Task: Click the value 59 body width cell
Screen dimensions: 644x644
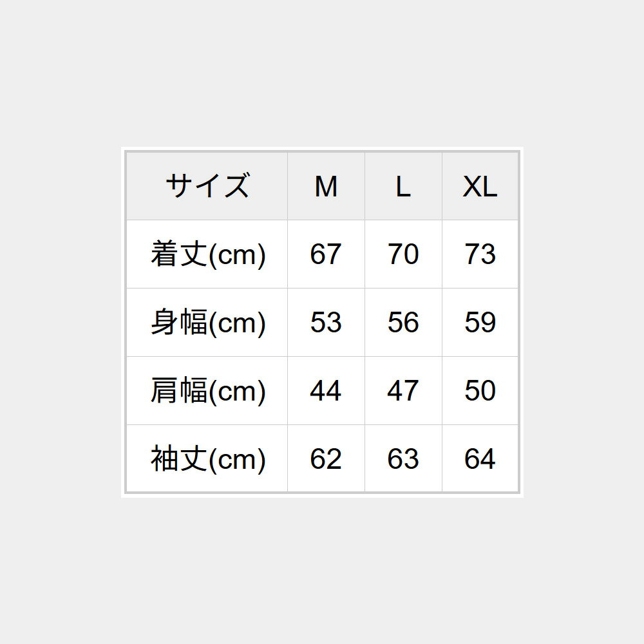Action: click(480, 323)
